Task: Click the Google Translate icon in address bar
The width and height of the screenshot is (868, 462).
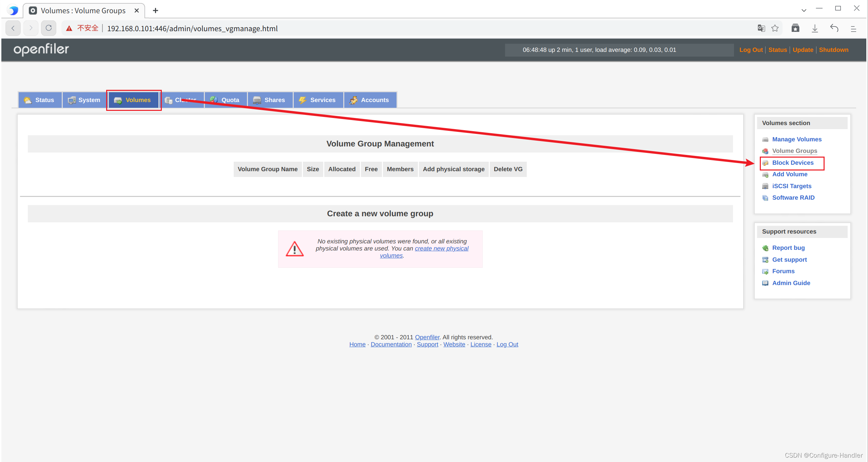Action: (761, 28)
